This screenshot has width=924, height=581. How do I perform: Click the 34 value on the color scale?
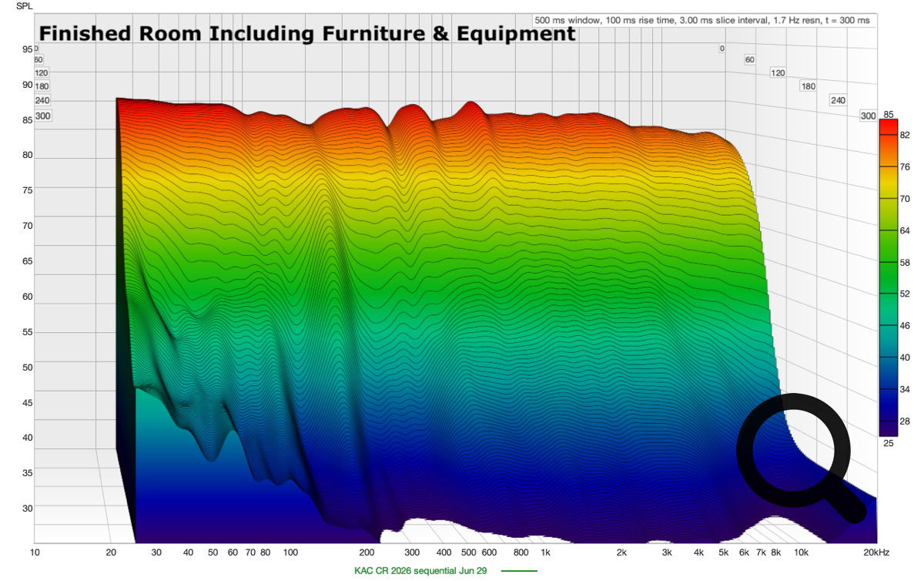[x=906, y=389]
